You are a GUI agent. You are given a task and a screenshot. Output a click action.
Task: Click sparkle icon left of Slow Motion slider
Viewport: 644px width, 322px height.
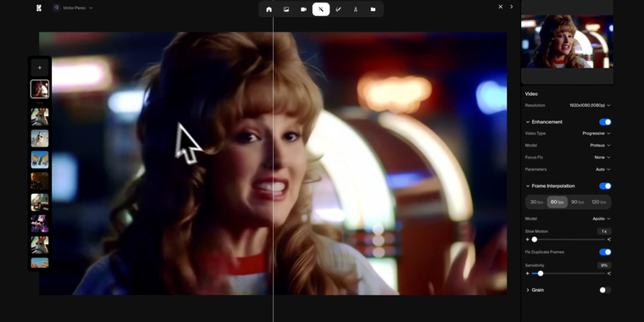pyautogui.click(x=527, y=240)
